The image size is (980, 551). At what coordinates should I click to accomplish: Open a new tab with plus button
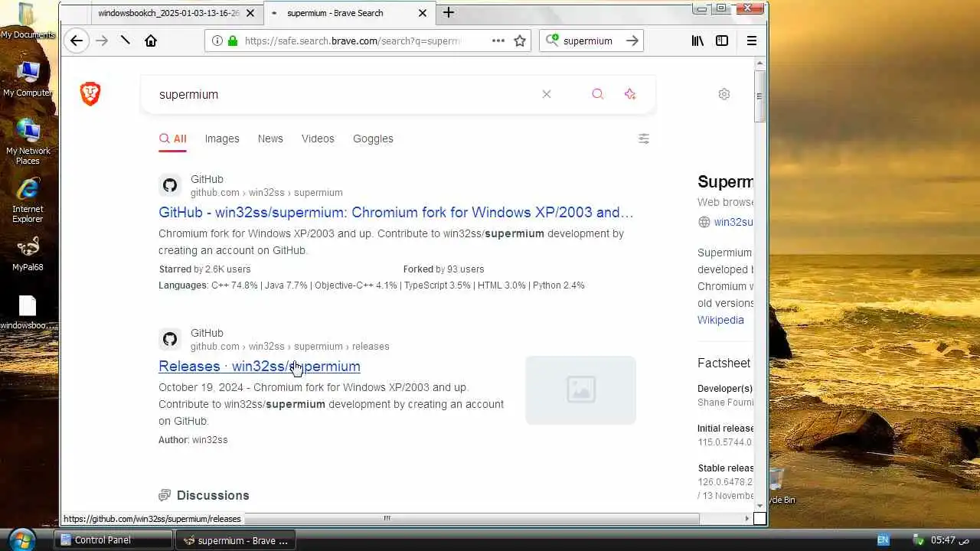(x=449, y=13)
